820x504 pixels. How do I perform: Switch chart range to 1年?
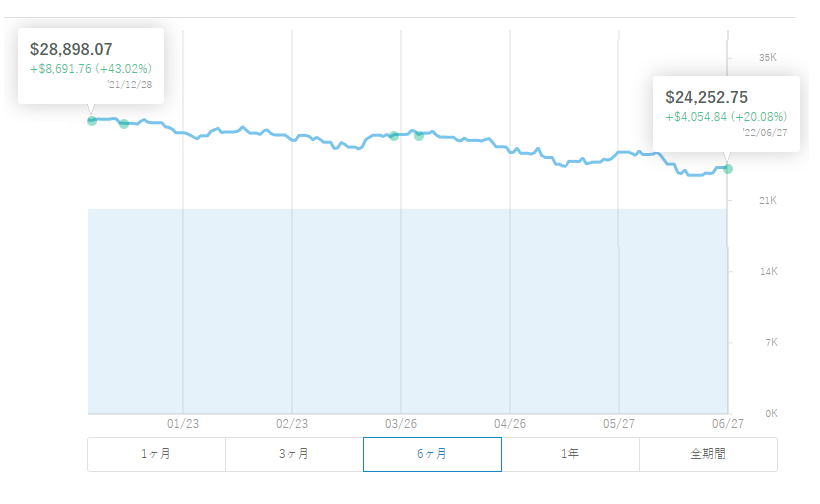pos(571,454)
